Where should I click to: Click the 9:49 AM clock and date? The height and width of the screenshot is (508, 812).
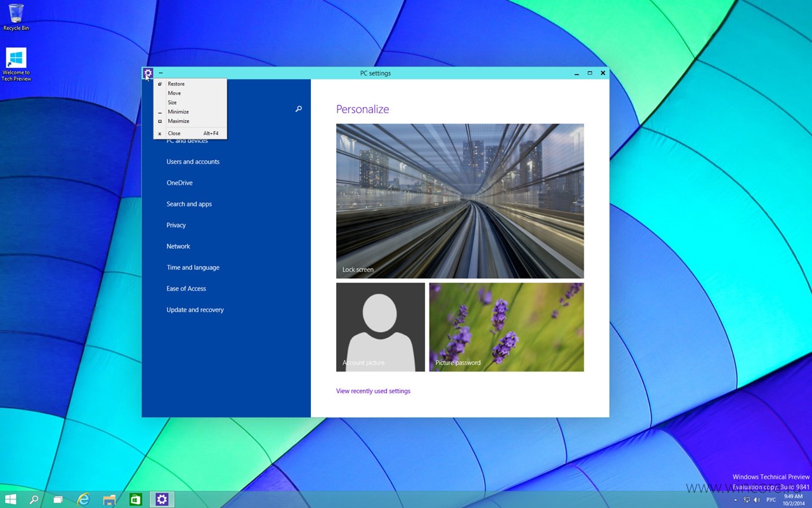point(794,500)
